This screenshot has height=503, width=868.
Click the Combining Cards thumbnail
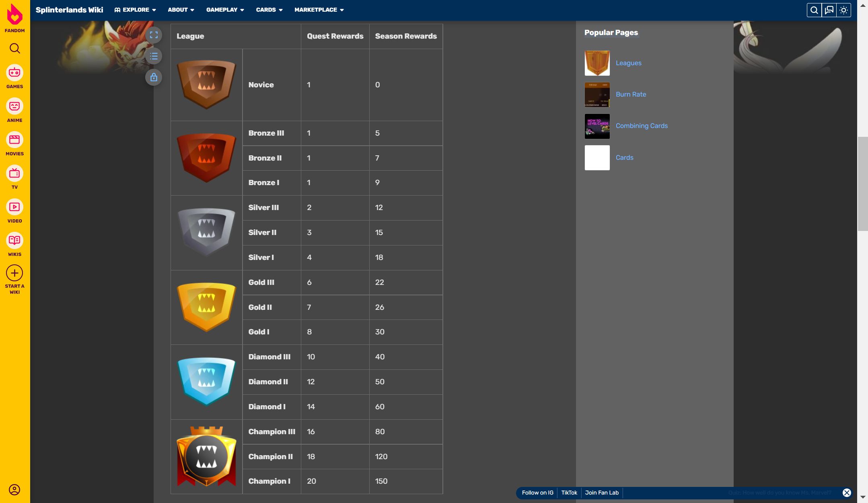point(597,126)
